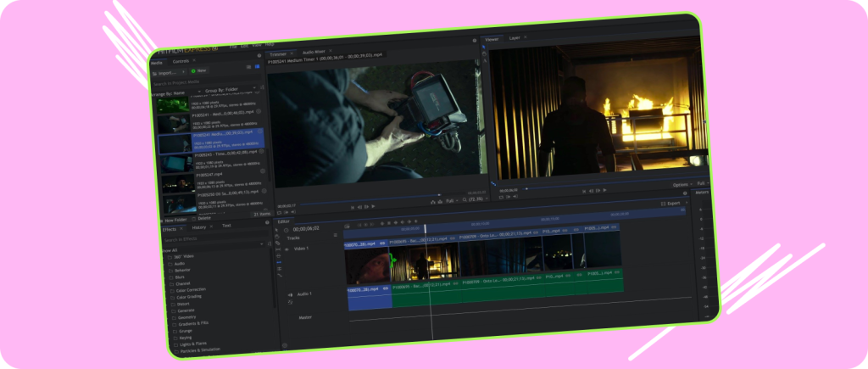Play the timeline in the Viewer
868x369 pixels.
tap(604, 189)
